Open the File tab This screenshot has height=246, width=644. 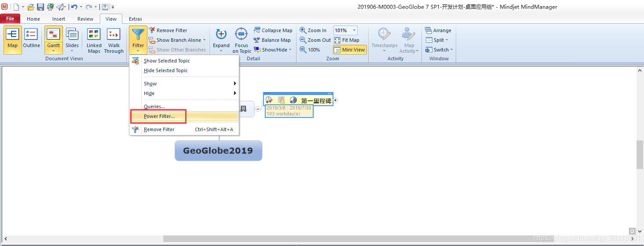(x=11, y=18)
